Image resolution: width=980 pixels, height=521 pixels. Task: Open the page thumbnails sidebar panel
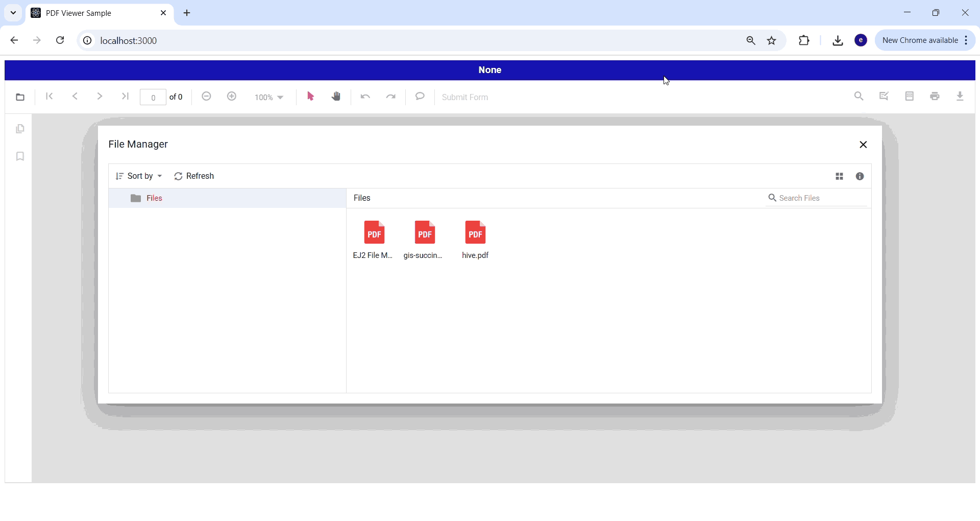(20, 129)
